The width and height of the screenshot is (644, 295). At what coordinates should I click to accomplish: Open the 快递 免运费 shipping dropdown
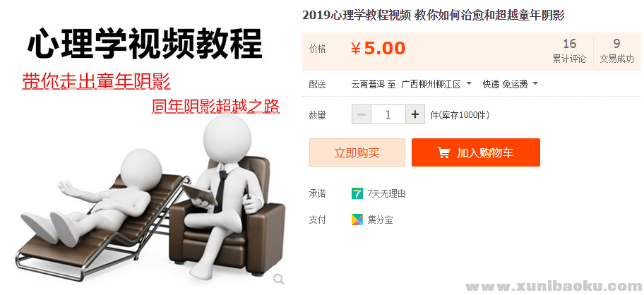pos(510,85)
